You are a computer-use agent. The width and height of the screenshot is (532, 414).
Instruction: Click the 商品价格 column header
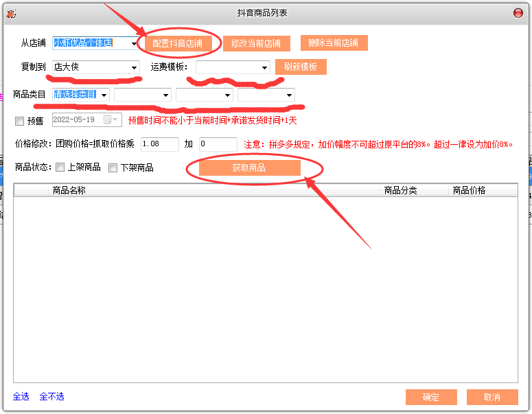click(x=483, y=190)
